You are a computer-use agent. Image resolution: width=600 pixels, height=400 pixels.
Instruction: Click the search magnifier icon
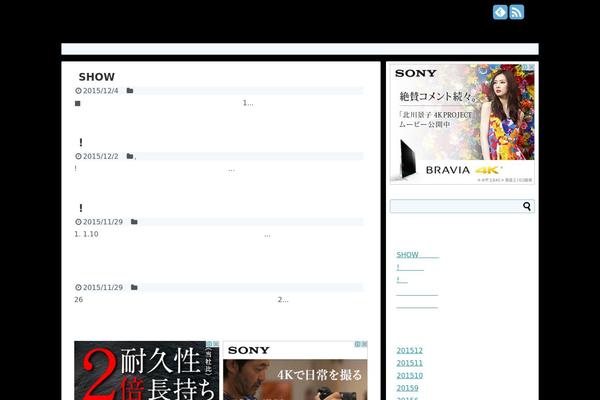pos(527,206)
